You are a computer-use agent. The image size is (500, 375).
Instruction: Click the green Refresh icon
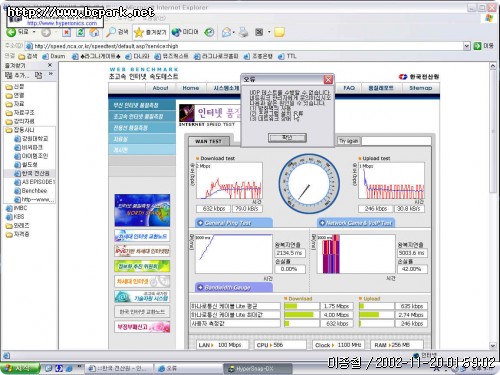click(80, 32)
